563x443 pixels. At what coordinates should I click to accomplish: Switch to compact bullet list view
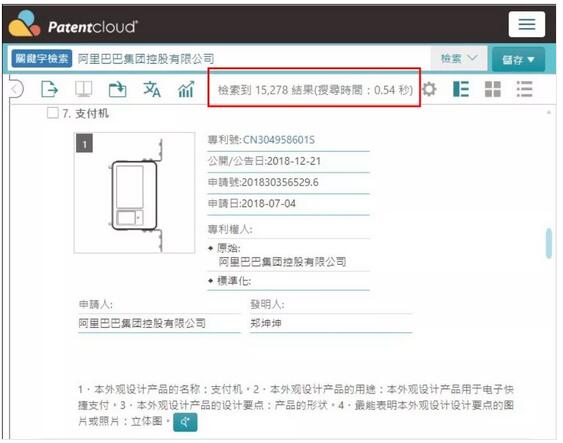[x=524, y=89]
